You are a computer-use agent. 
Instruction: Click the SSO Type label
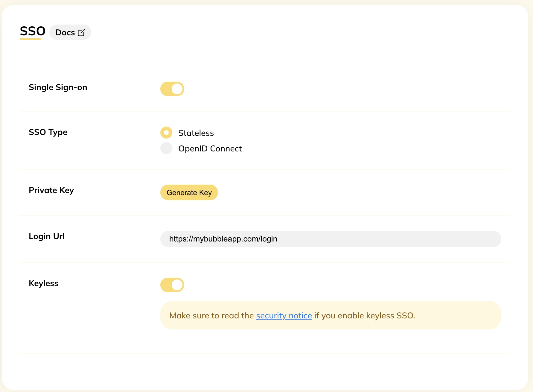[48, 132]
